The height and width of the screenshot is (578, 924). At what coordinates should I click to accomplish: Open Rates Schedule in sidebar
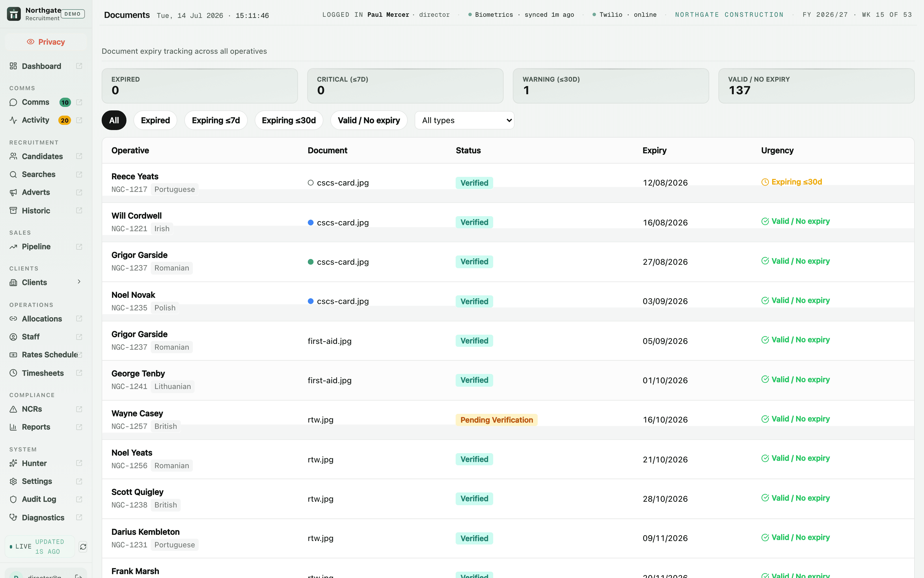(x=50, y=355)
